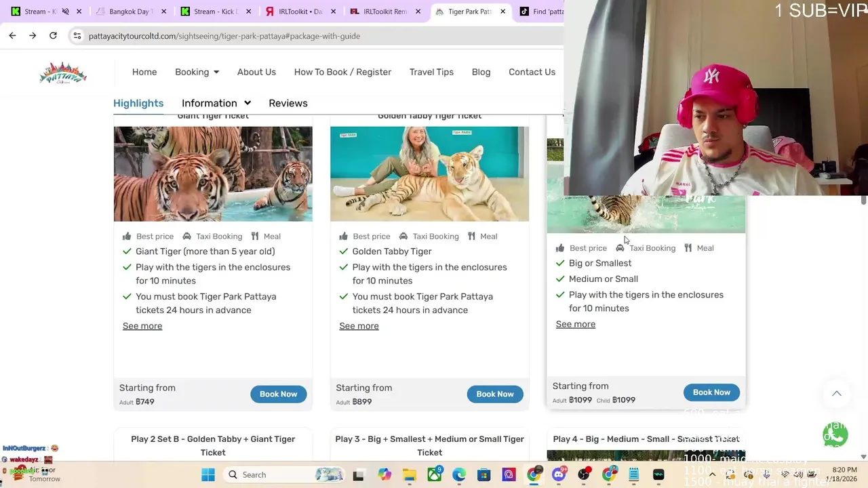The image size is (868, 488).
Task: Select the Highlights section tab
Action: 138,103
